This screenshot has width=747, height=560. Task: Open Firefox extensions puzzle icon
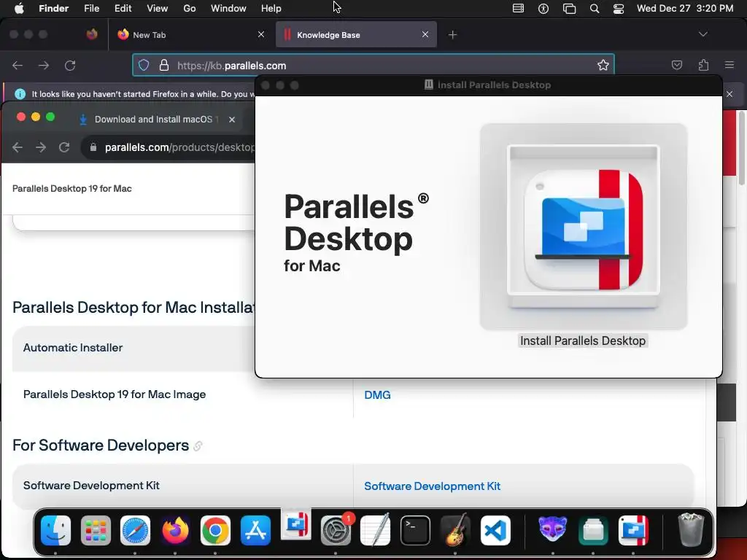tap(703, 65)
